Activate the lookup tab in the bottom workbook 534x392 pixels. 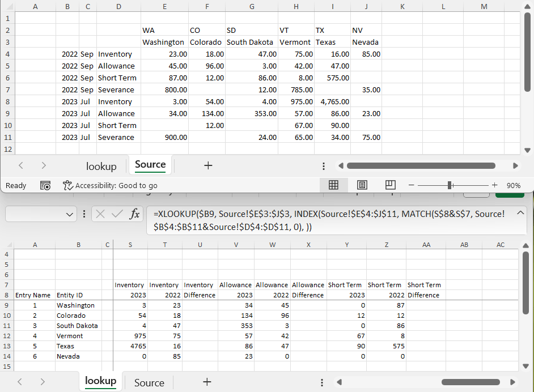(100, 381)
